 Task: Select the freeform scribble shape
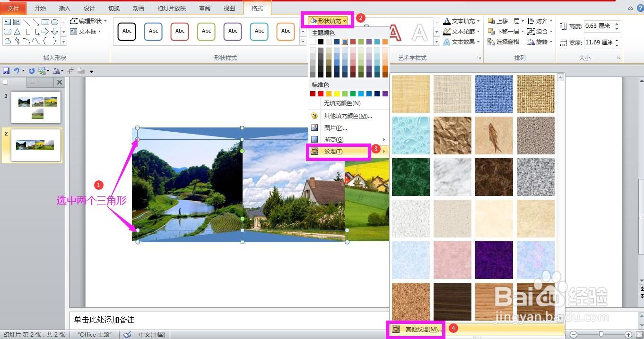(x=17, y=41)
